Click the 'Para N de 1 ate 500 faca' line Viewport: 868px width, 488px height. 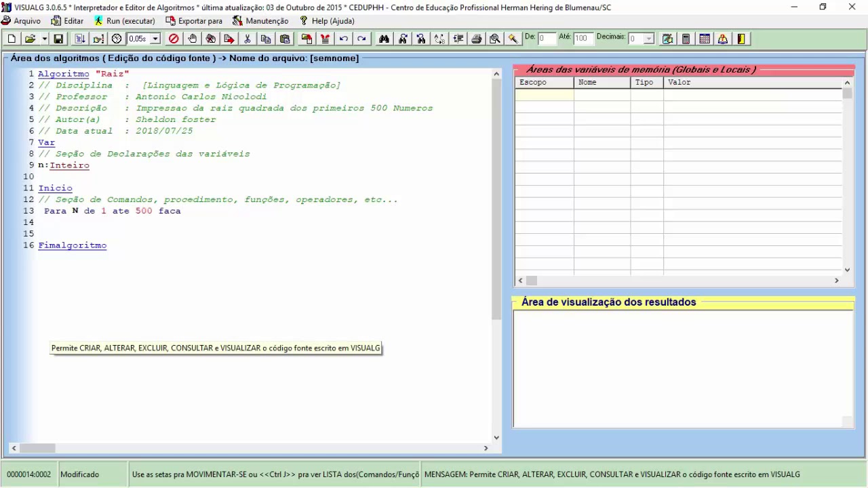tap(113, 211)
